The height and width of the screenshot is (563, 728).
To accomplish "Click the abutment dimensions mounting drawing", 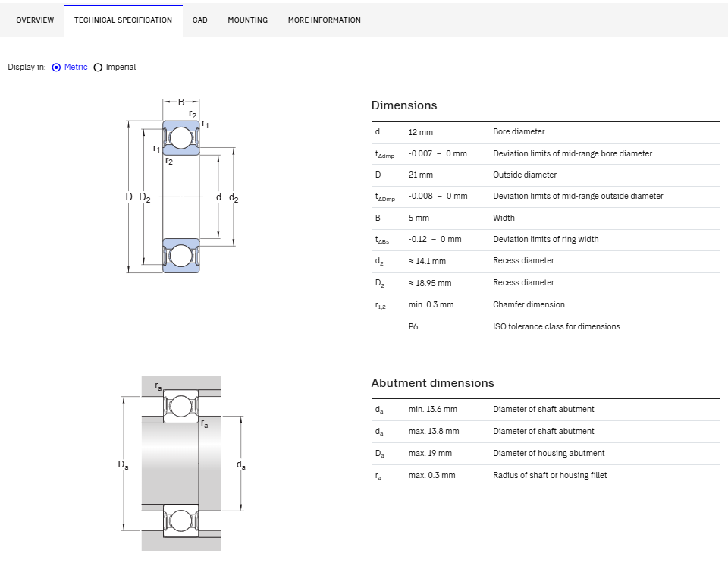I will tap(181, 463).
